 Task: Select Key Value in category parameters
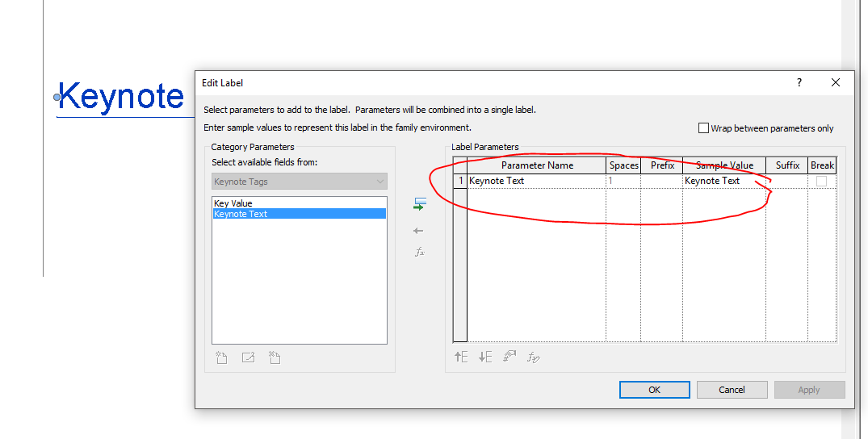(x=300, y=203)
